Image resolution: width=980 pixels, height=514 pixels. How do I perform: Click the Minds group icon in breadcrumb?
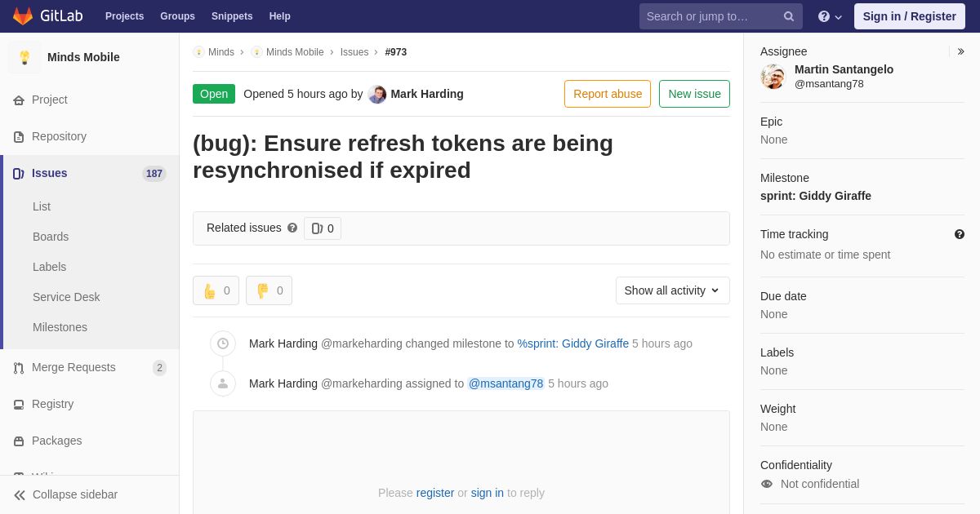click(198, 52)
